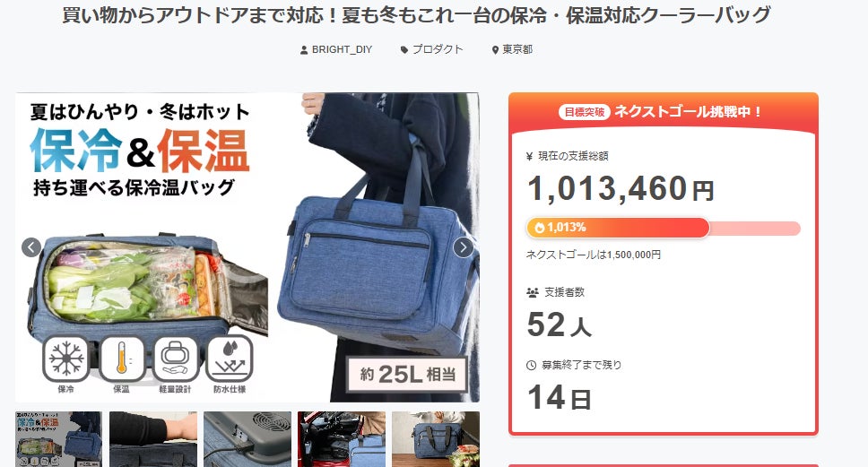Click the flame icon on progress bar
The width and height of the screenshot is (868, 467).
[x=540, y=228]
